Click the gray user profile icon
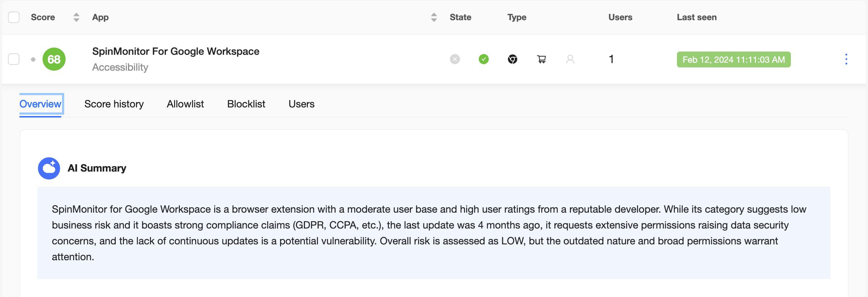 click(570, 59)
